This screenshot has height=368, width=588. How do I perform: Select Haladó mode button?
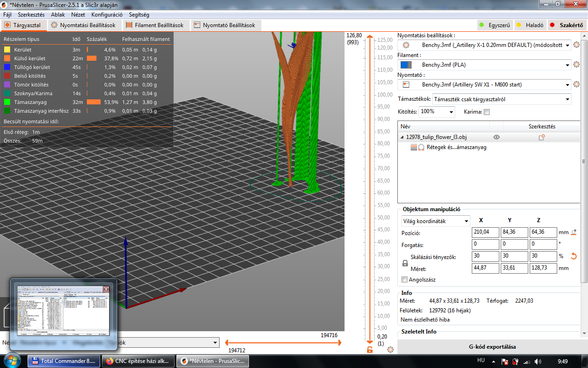[x=529, y=25]
